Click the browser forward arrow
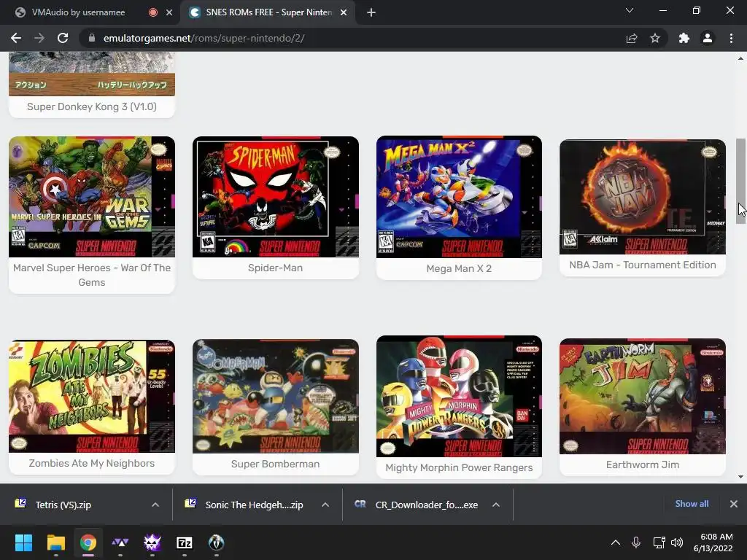The height and width of the screenshot is (560, 747). pos(39,38)
